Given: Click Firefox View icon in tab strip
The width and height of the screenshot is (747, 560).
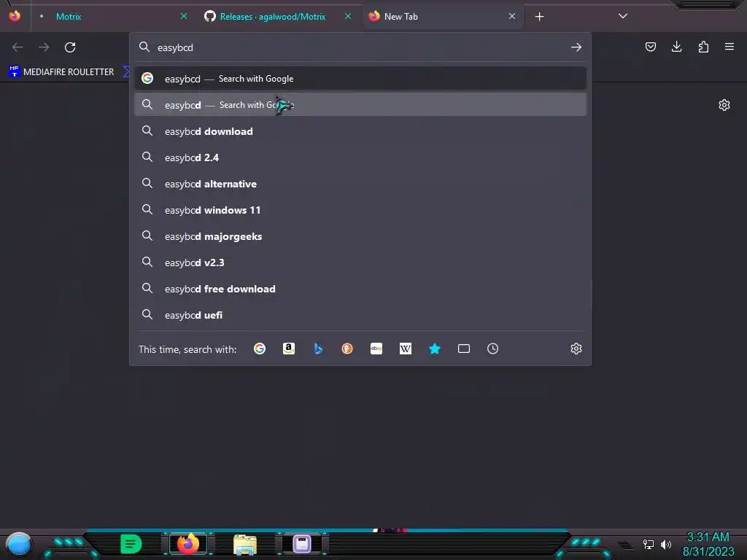Looking at the screenshot, I should [15, 16].
